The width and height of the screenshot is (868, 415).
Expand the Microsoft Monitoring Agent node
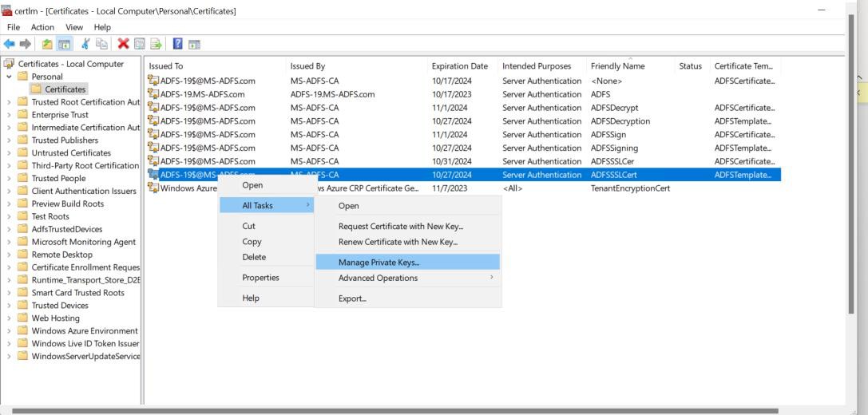coord(9,242)
